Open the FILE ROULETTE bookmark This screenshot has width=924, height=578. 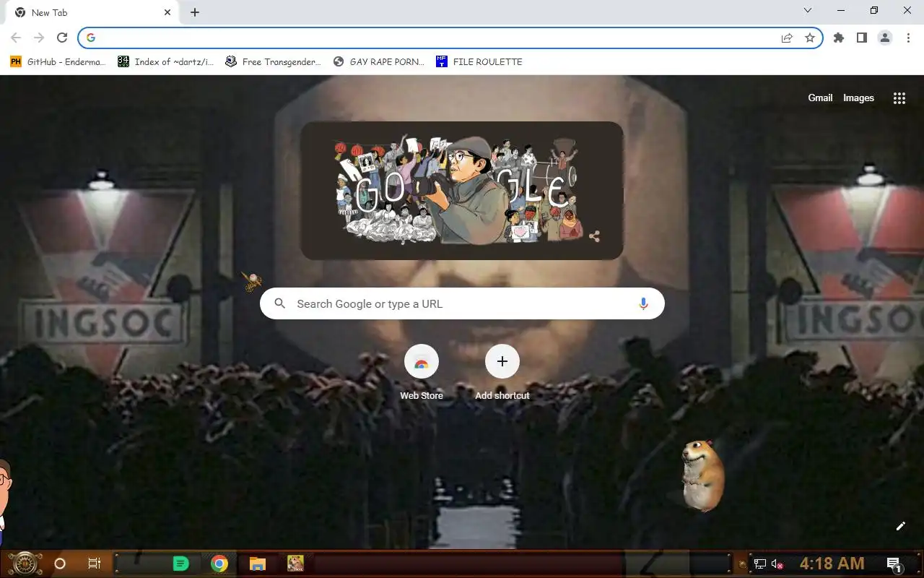[479, 61]
